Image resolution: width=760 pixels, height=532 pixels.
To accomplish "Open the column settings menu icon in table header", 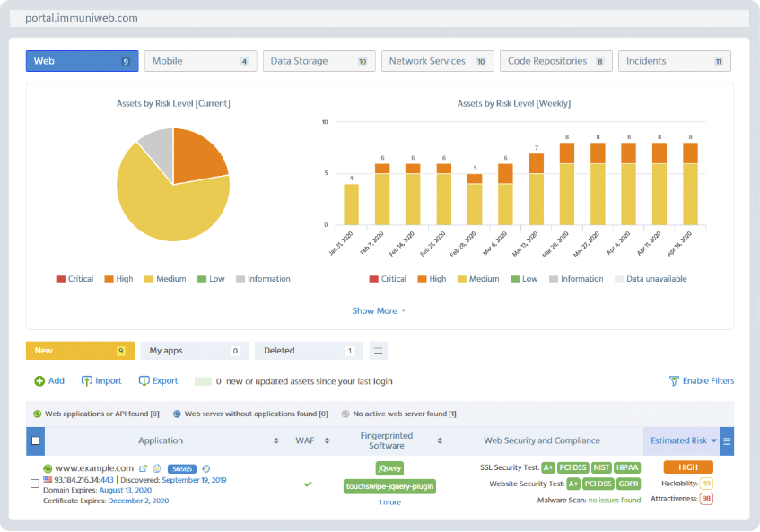I will pos(727,440).
